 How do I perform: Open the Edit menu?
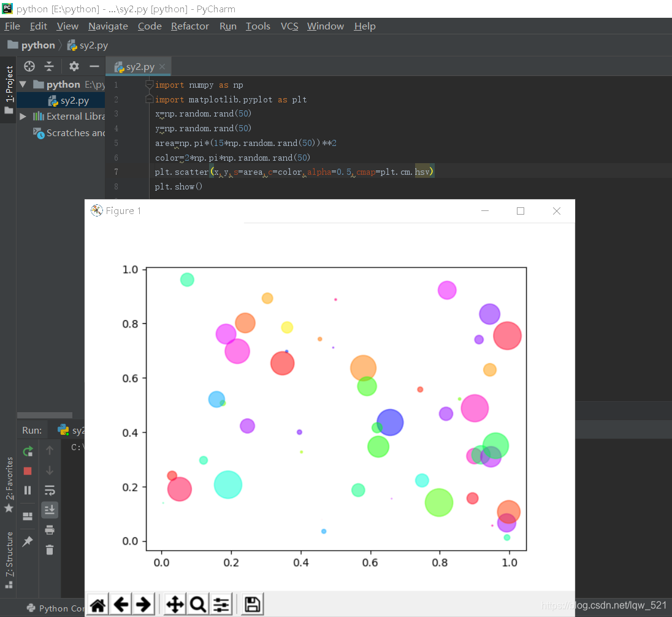(x=39, y=26)
